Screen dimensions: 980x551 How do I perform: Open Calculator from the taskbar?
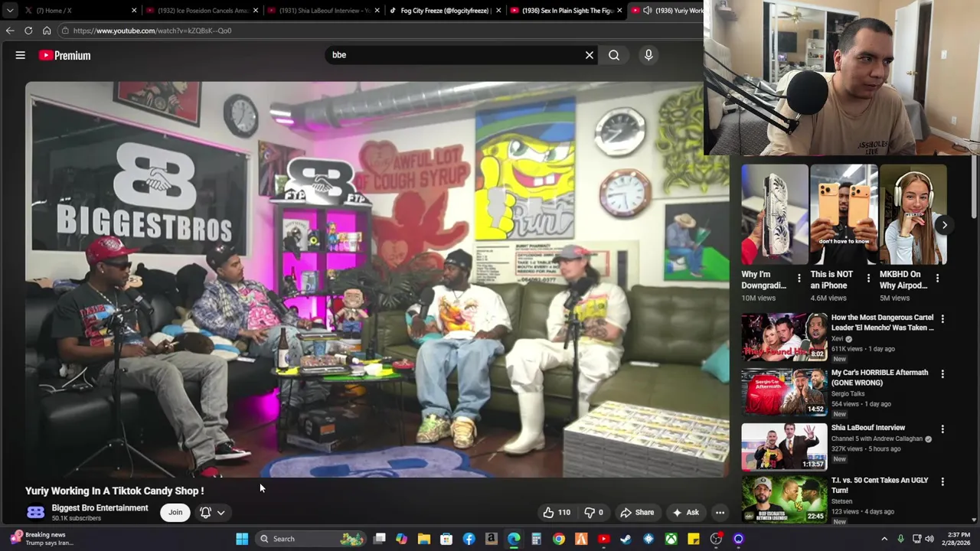click(x=536, y=539)
